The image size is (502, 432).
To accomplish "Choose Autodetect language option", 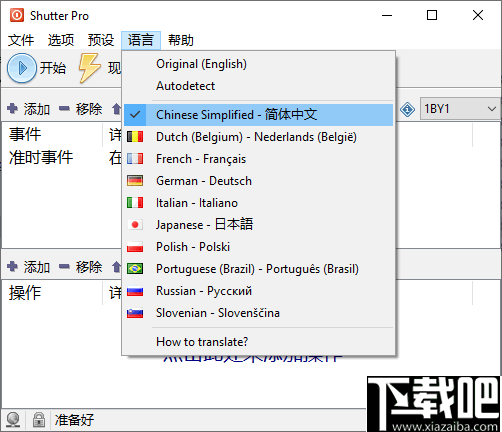I will (x=259, y=86).
